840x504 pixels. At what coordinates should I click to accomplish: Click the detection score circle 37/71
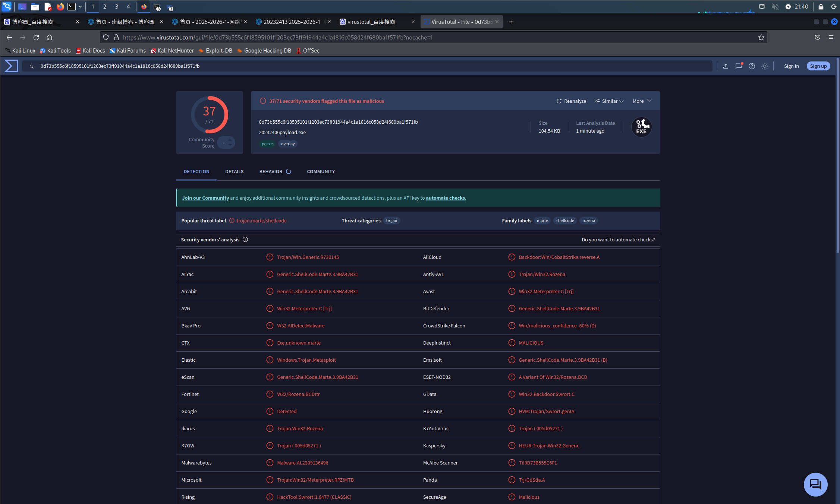click(x=210, y=115)
